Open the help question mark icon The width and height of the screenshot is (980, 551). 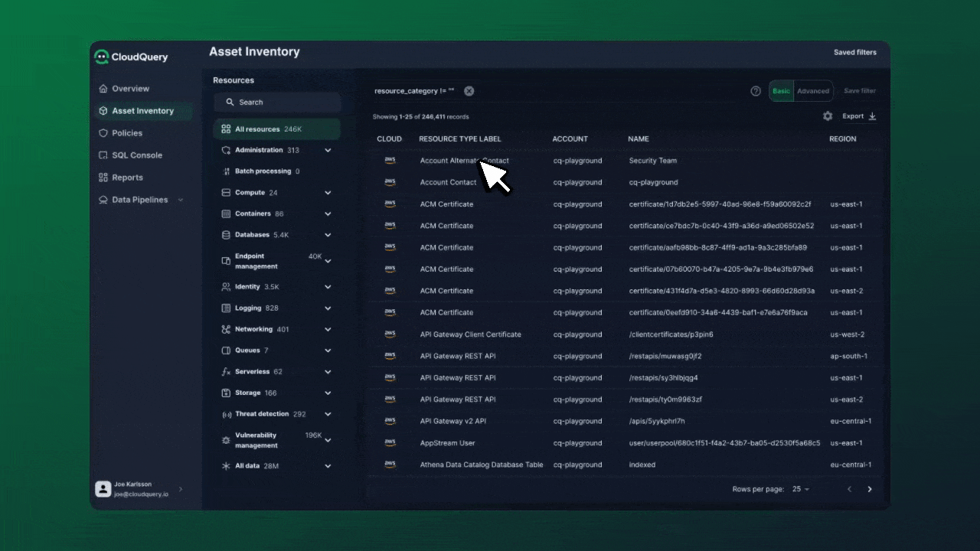[x=756, y=91]
